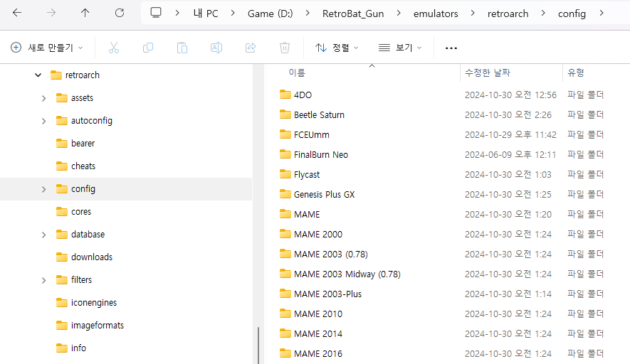630x364 pixels.
Task: Sort by 유형 (Type) column header
Action: click(x=575, y=73)
